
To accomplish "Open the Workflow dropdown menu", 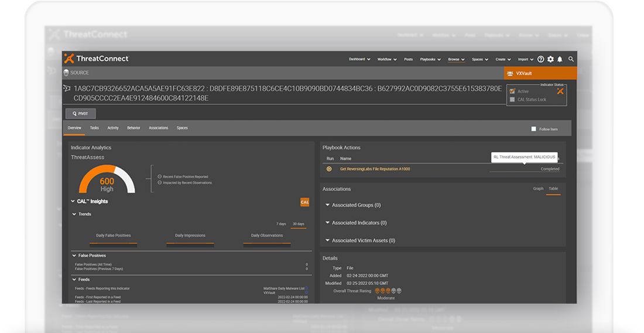I will pos(387,59).
